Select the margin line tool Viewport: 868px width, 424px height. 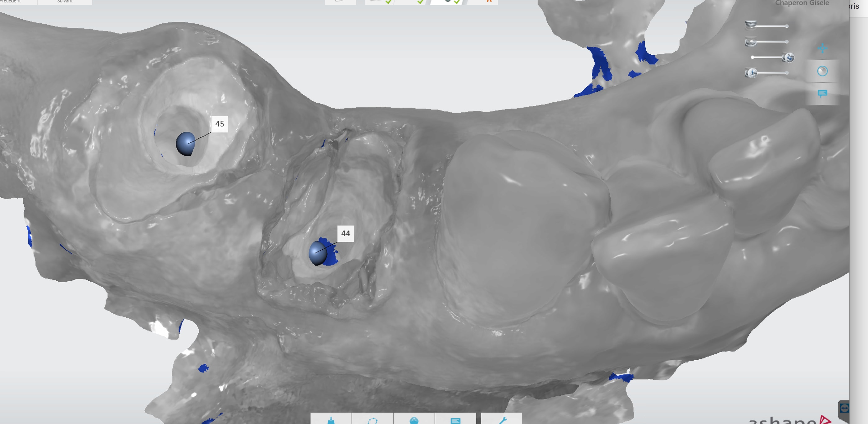coord(372,420)
